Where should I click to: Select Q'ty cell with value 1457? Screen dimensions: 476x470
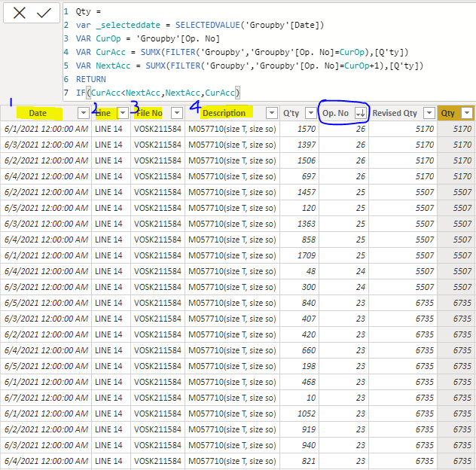pos(299,192)
